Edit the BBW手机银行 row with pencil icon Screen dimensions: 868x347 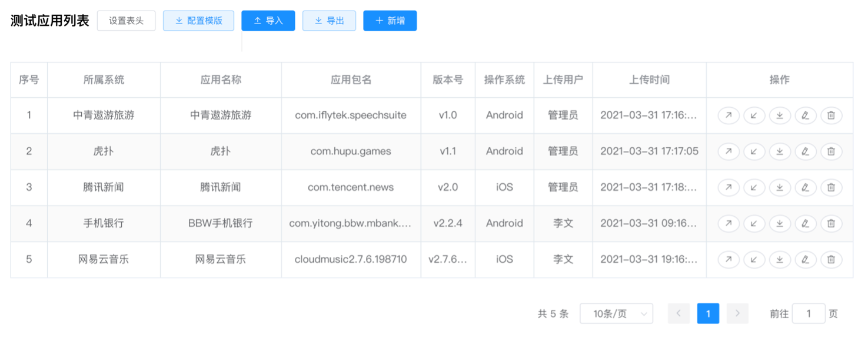[x=805, y=223]
